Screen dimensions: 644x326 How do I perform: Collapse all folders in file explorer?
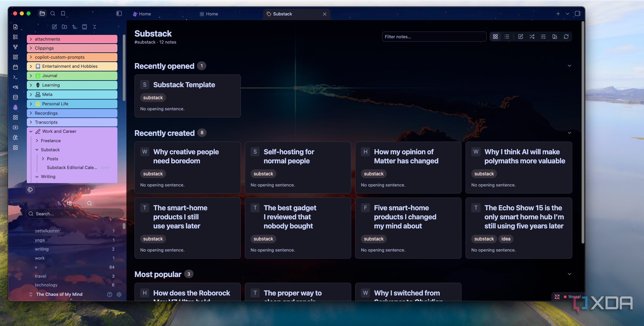[x=95, y=27]
